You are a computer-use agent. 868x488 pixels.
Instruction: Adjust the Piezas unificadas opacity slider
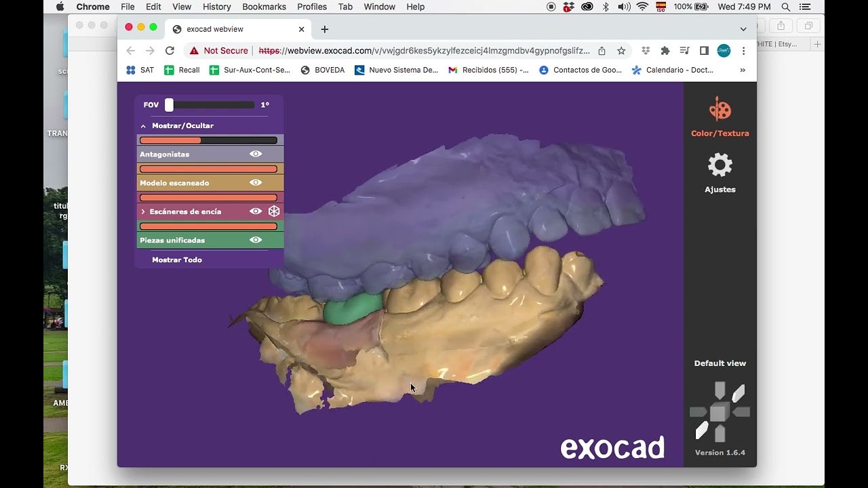coord(208,226)
